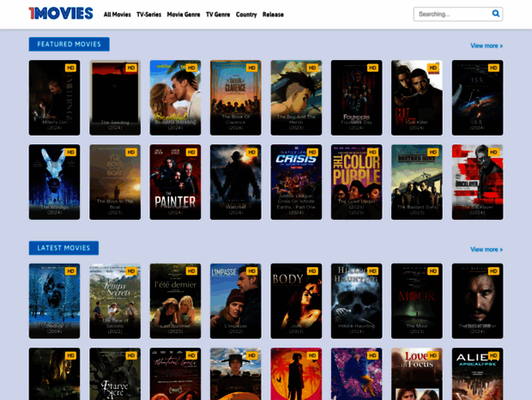This screenshot has height=400, width=532.
Task: Click HD badge on The Boy And The Heron
Action: pos(312,68)
